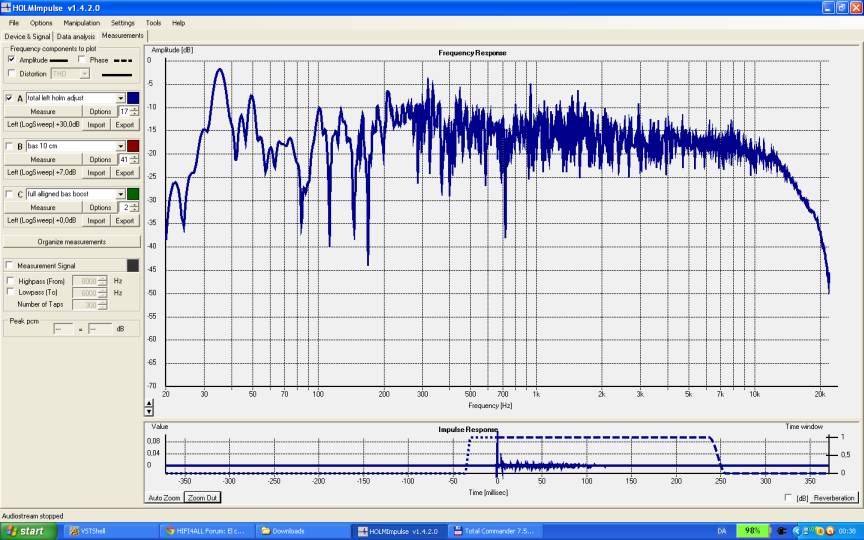Enable the Highpass (From) checkbox
Image resolution: width=864 pixels, height=540 pixels.
[x=10, y=281]
